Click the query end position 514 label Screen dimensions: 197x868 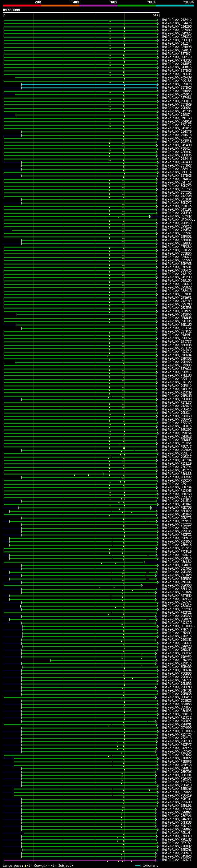pyautogui.click(x=155, y=15)
